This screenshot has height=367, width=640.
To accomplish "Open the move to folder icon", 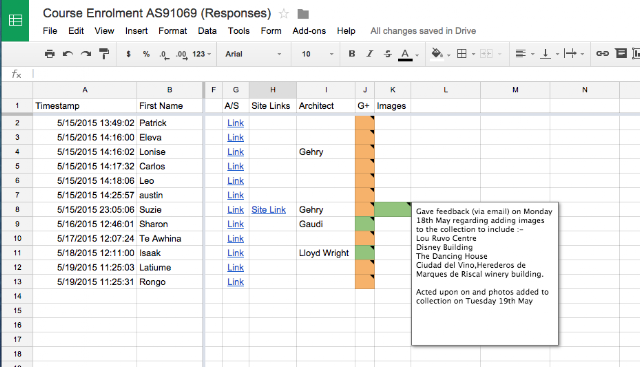I will (x=303, y=14).
